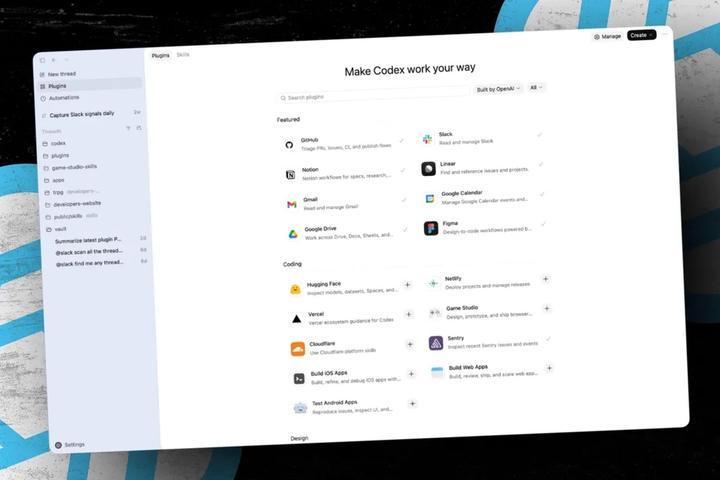Toggle Figma plugin installed checkmark
This screenshot has height=480, width=720.
tap(543, 224)
